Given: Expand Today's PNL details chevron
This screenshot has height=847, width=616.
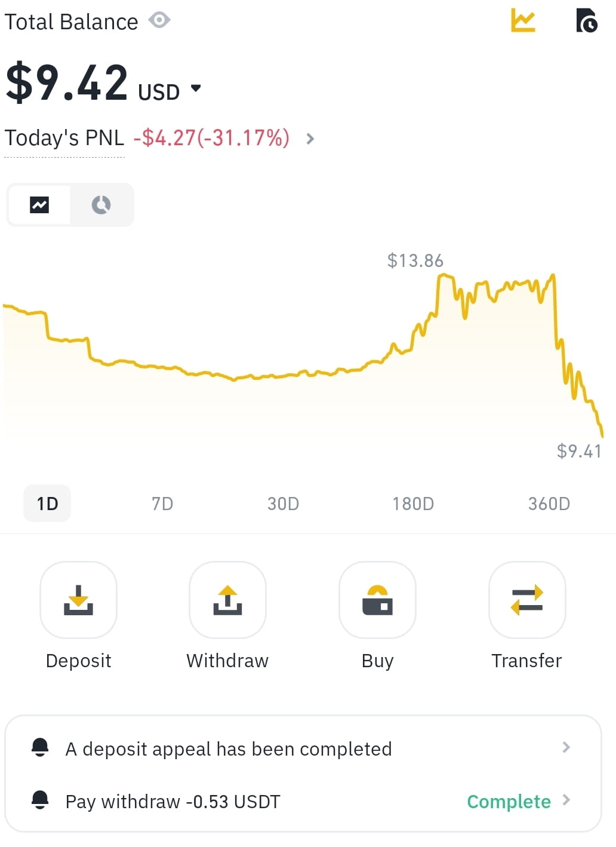Looking at the screenshot, I should pos(310,139).
